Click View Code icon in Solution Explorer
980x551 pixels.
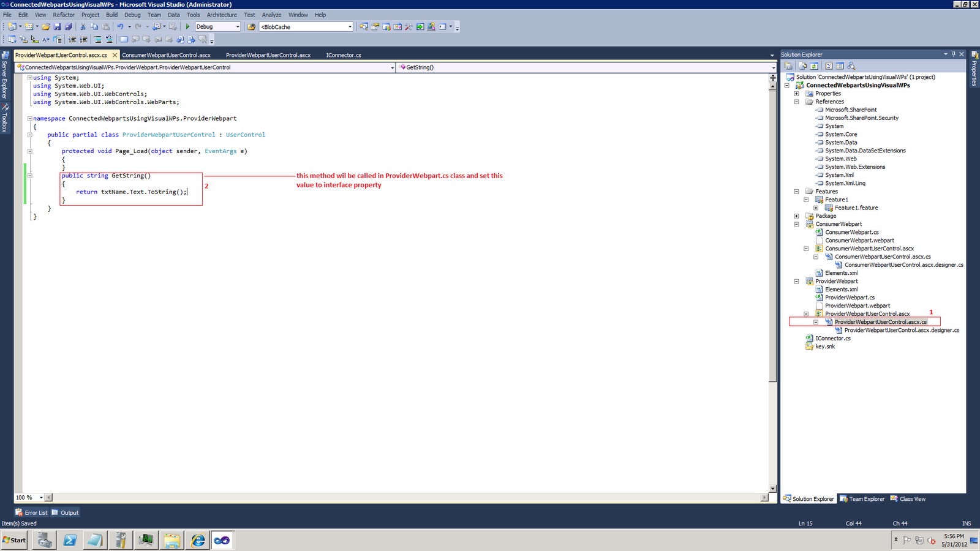pyautogui.click(x=829, y=66)
